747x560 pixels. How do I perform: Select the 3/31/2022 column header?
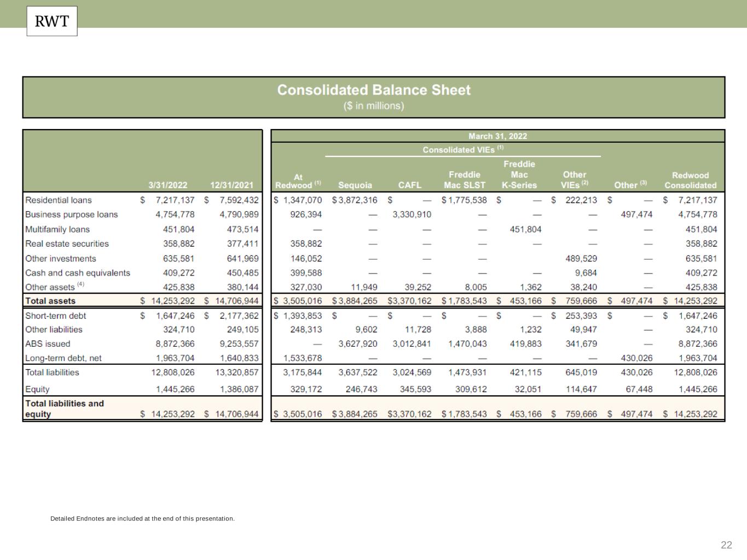pyautogui.click(x=168, y=185)
